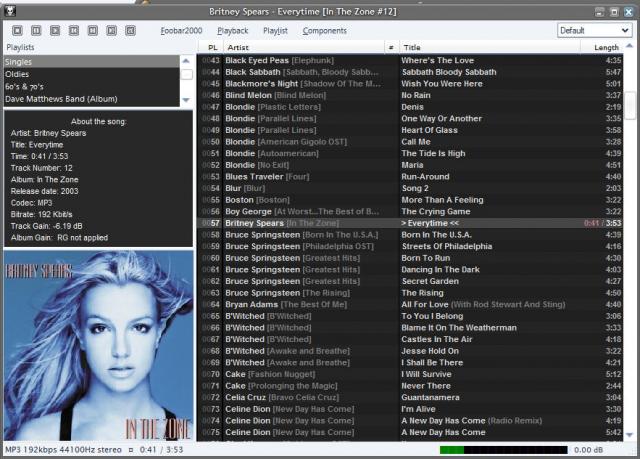Click the Length column header

[x=606, y=47]
